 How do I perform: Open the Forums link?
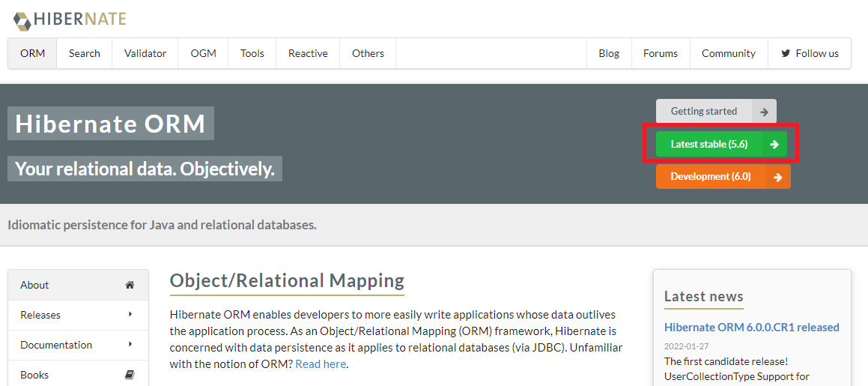tap(661, 54)
